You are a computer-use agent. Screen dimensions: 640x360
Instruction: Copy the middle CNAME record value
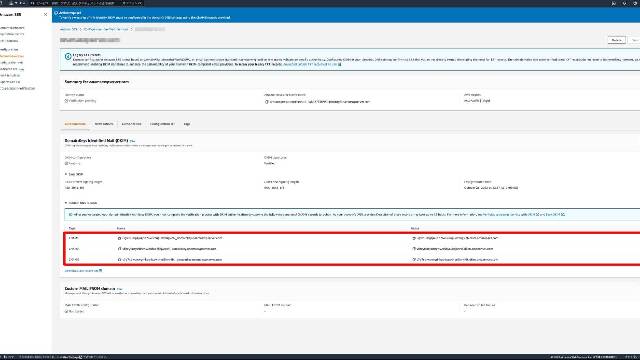click(414, 249)
